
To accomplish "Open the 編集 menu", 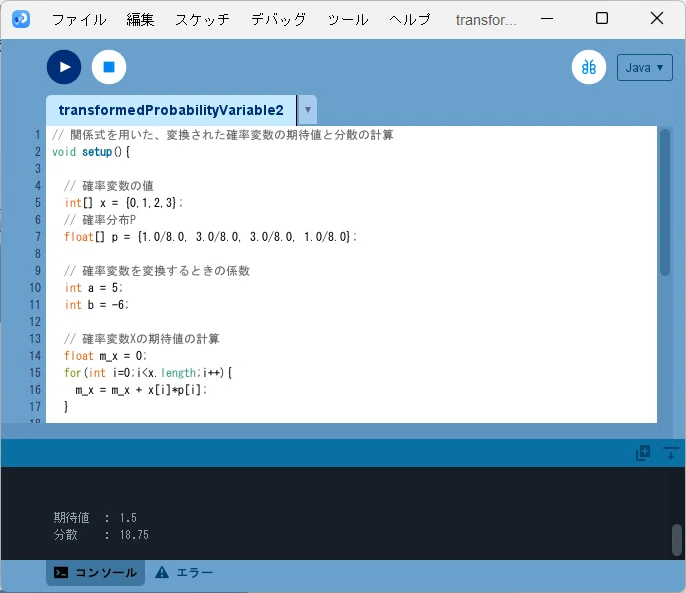I will tap(140, 20).
